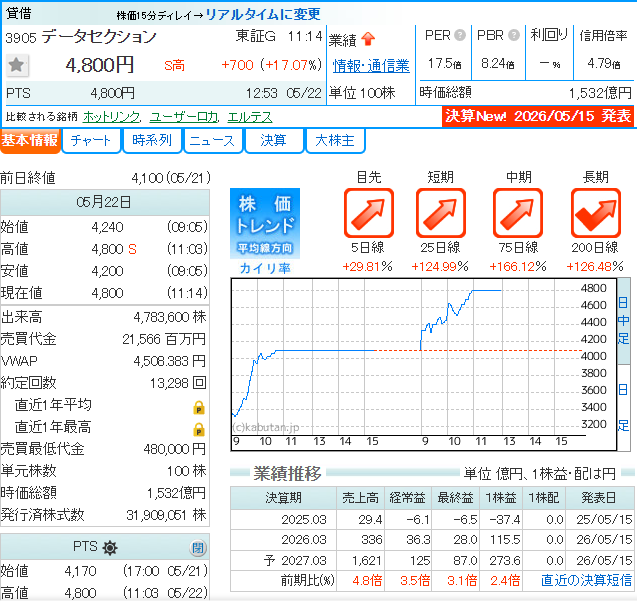Screen dimensions: 637x601
Task: Click the 株価トレンド blue banner
Action: pos(265,223)
